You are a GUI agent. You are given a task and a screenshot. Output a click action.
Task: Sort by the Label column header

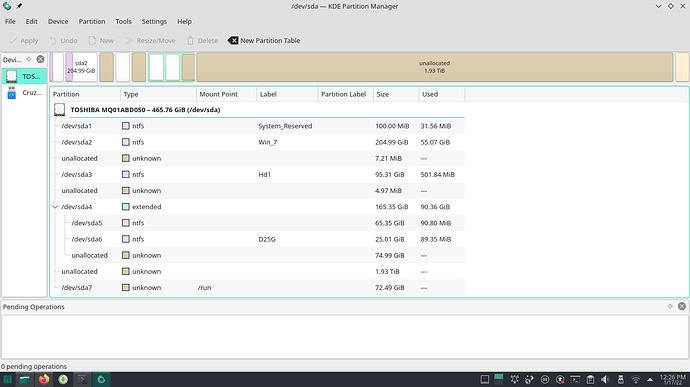pyautogui.click(x=287, y=94)
